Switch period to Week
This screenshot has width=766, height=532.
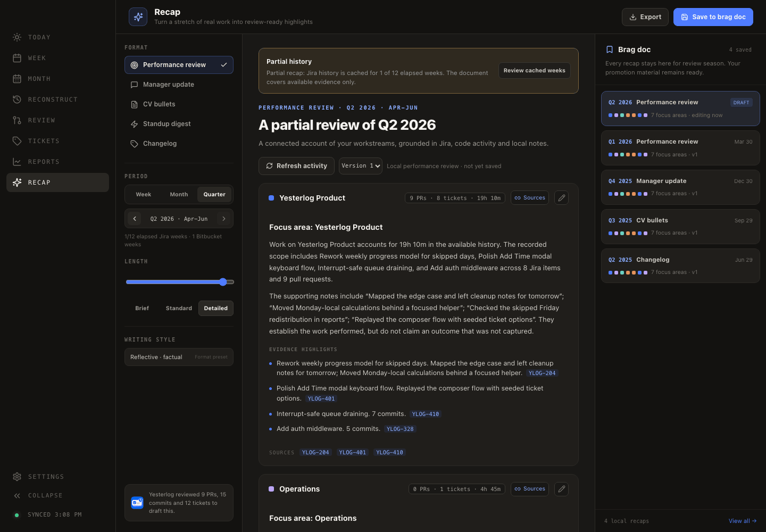pyautogui.click(x=144, y=195)
